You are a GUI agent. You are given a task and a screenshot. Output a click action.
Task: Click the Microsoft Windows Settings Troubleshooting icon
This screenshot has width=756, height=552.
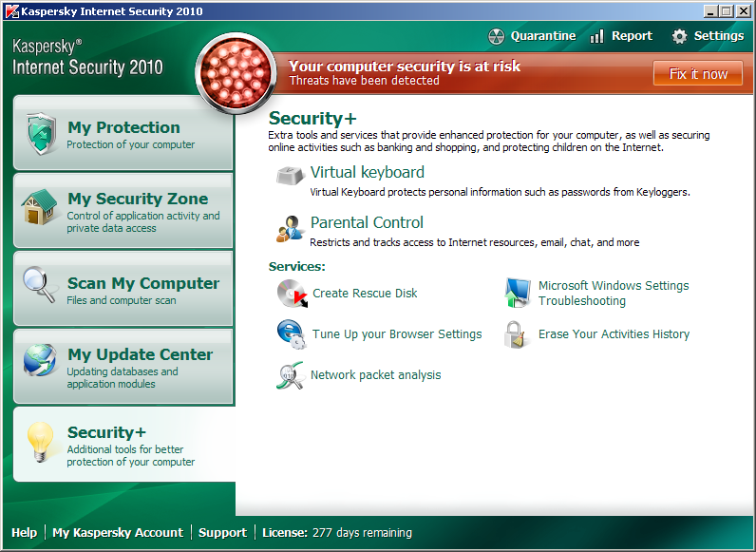[x=518, y=293]
